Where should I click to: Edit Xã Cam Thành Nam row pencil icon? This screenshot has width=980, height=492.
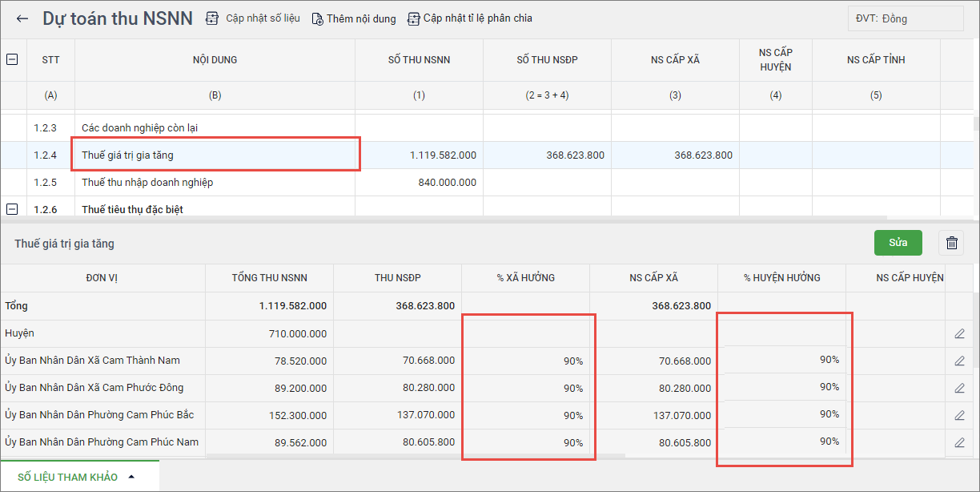tap(959, 361)
